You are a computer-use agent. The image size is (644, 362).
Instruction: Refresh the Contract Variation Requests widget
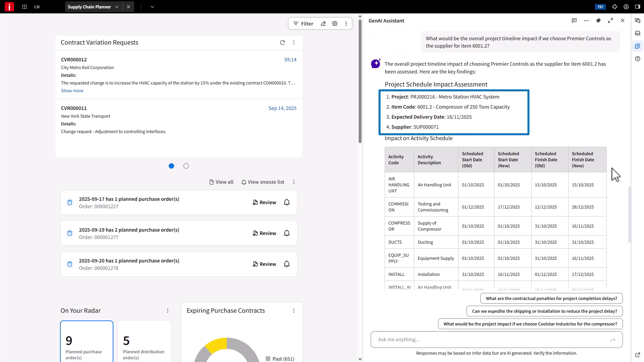point(282,43)
